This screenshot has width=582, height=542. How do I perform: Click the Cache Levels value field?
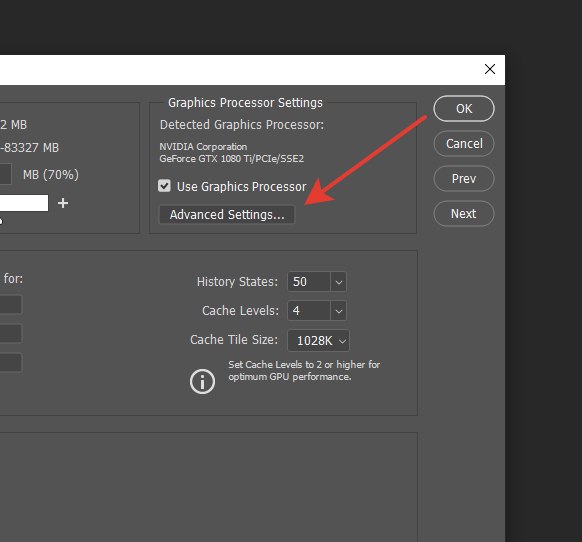(308, 311)
